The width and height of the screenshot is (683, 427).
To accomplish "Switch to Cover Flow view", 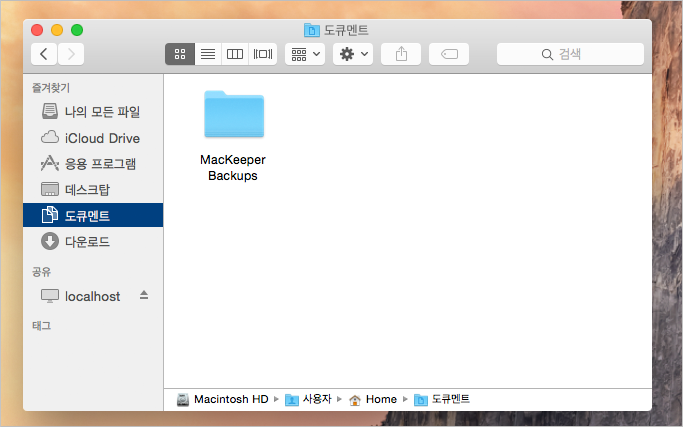I will click(x=263, y=54).
